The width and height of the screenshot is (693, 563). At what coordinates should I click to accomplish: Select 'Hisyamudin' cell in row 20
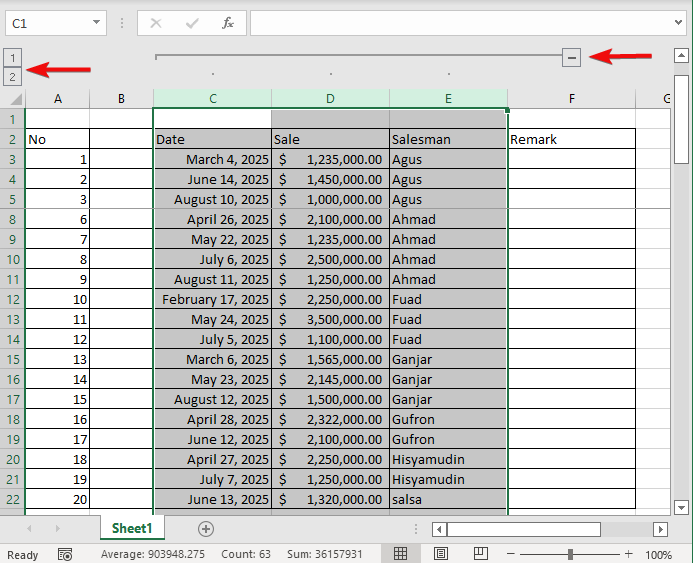click(x=448, y=460)
